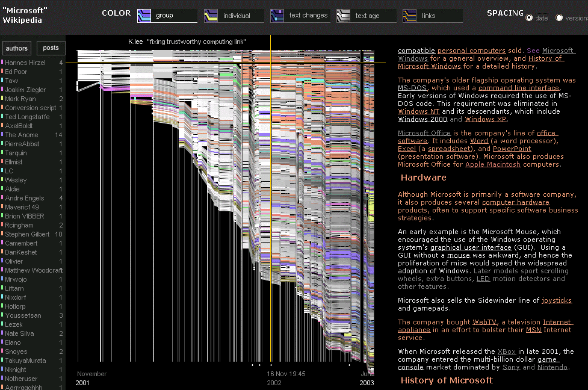Click the vertical yellow timeline cursor line
588x390 pixels.
(270, 199)
